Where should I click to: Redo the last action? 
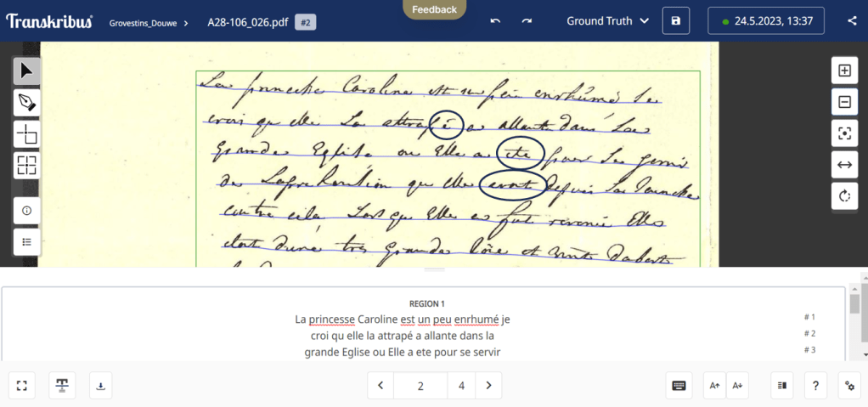(x=527, y=21)
